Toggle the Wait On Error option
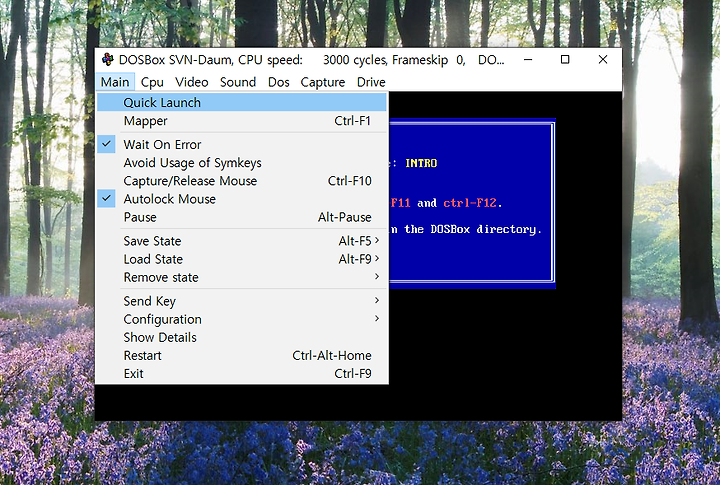Screen dimensions: 720x485 click(x=242, y=144)
